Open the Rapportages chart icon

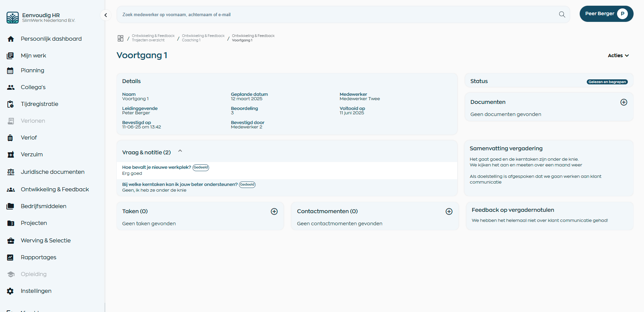coord(11,257)
